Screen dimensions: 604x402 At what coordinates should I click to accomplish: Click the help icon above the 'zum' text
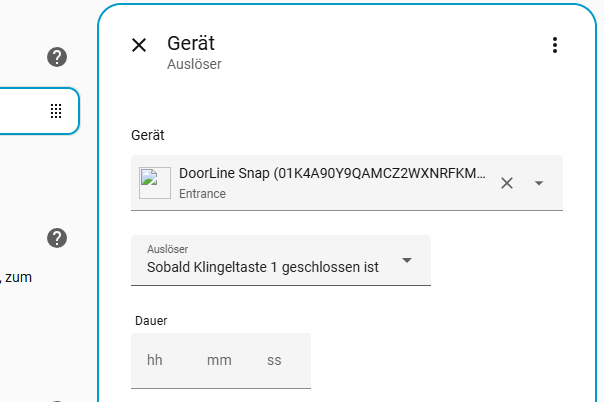tap(57, 238)
